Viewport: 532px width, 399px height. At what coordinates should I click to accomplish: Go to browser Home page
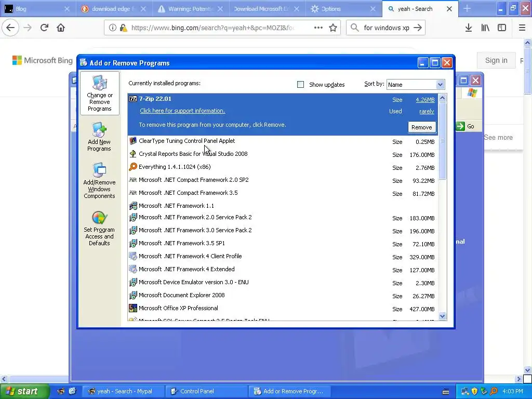(61, 28)
